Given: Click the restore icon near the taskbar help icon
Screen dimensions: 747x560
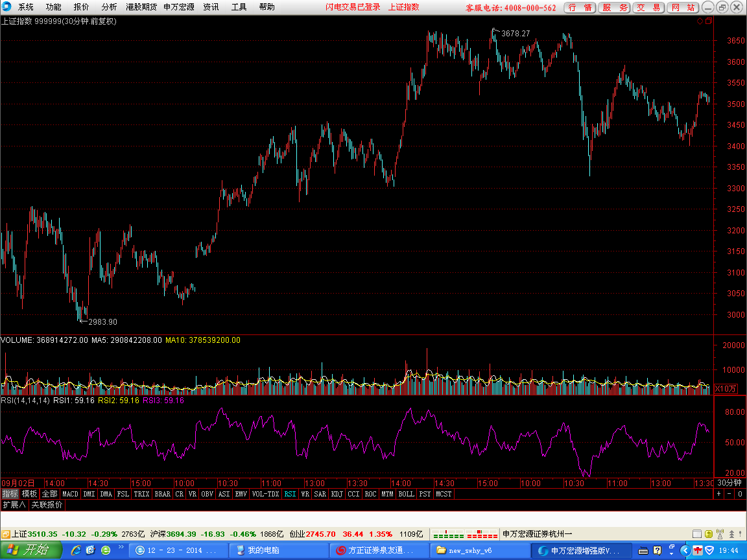Looking at the screenshot, I should click(x=672, y=547).
